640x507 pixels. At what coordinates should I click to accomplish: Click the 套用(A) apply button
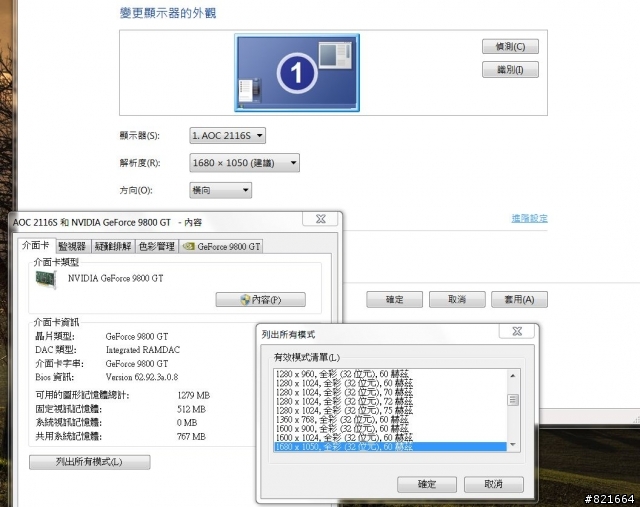coord(520,300)
